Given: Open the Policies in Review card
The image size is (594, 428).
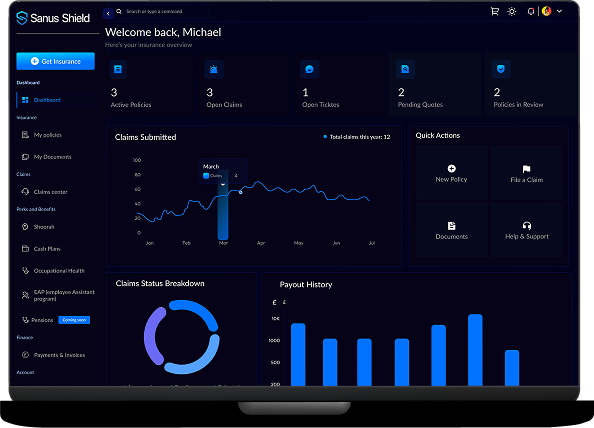Looking at the screenshot, I should click(531, 84).
